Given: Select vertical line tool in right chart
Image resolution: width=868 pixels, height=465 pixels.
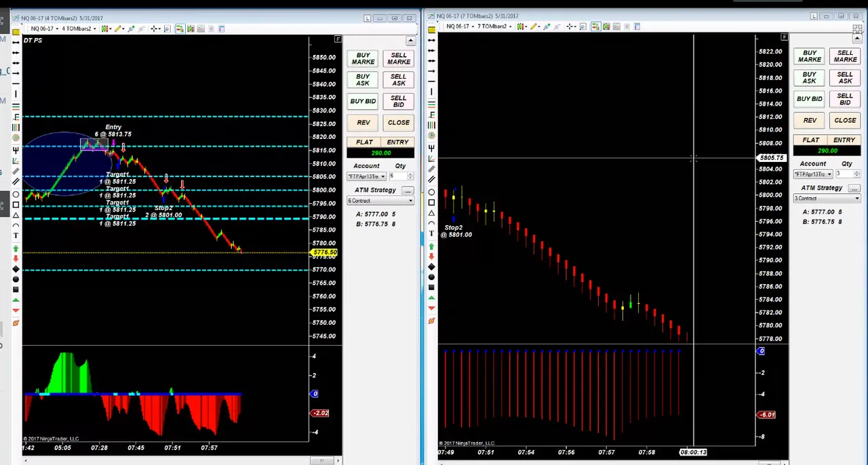Looking at the screenshot, I should point(431,90).
